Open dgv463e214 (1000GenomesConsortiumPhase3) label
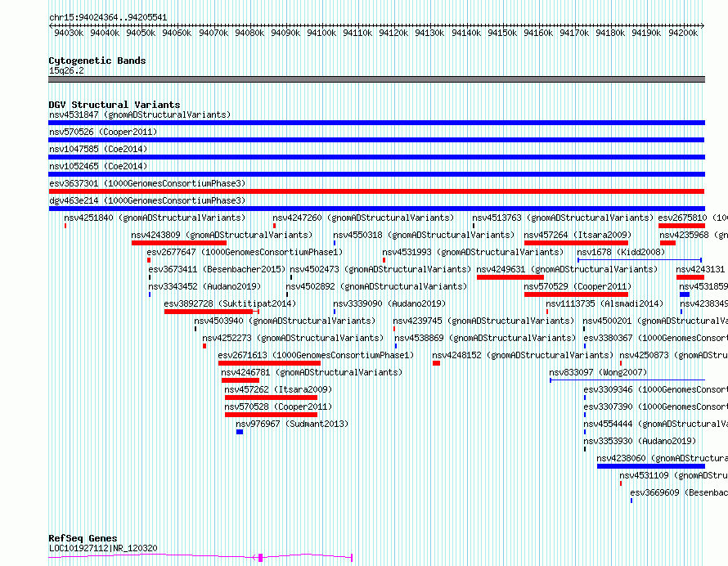The height and width of the screenshot is (566, 728). (147, 200)
